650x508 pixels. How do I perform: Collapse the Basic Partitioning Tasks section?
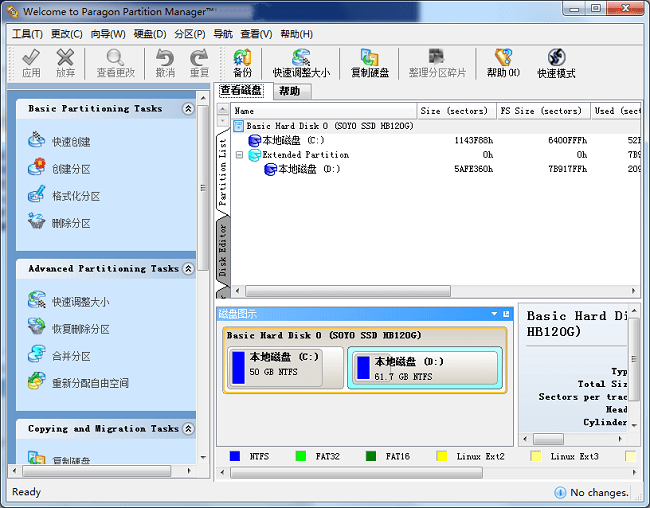click(x=188, y=109)
